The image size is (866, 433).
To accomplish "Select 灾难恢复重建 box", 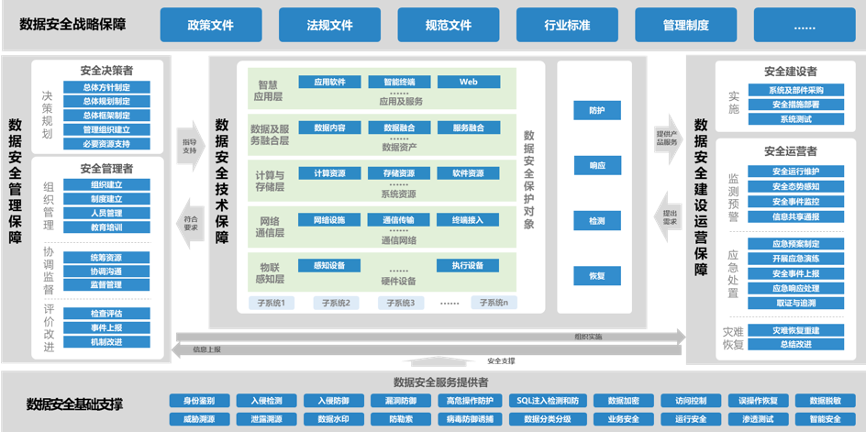I will [x=795, y=330].
